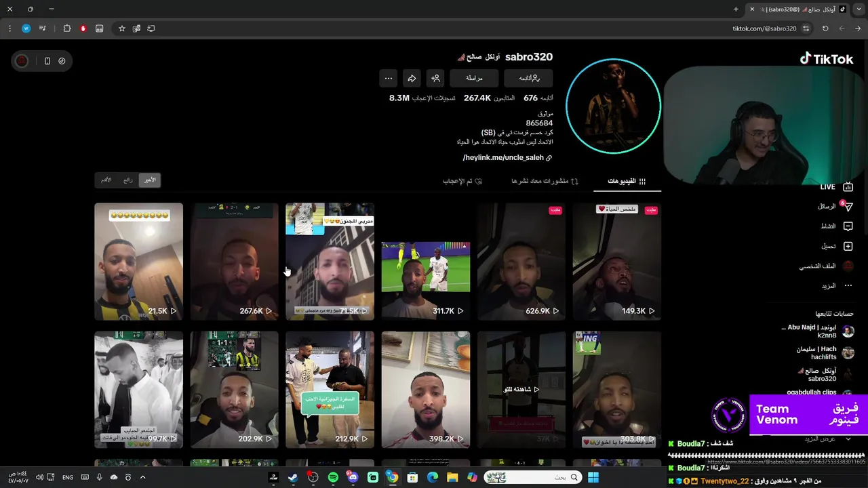
Task: Open the video with 21.5K views
Action: (x=138, y=261)
